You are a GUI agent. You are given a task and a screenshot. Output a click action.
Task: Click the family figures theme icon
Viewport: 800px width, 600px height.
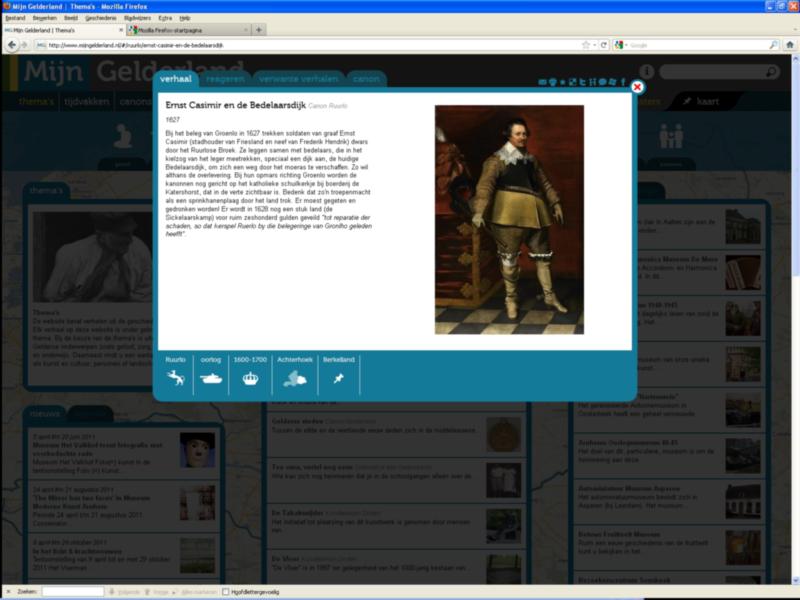(671, 136)
